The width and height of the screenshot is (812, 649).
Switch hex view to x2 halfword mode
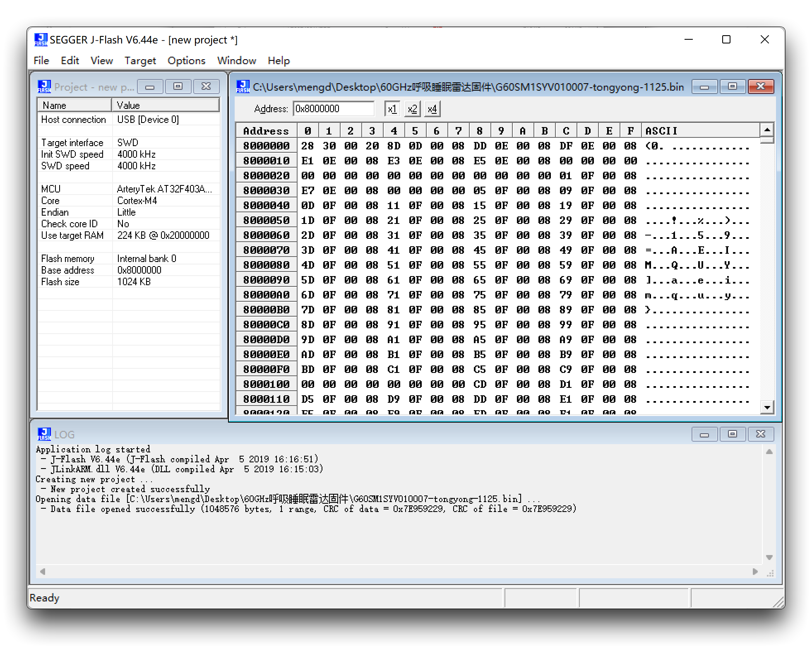click(412, 109)
